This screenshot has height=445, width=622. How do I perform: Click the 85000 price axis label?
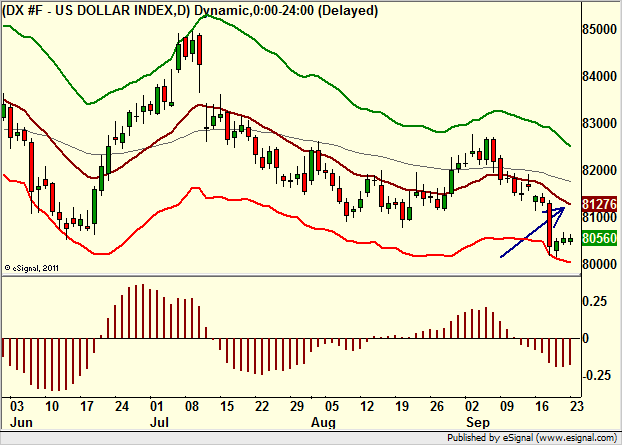[599, 29]
